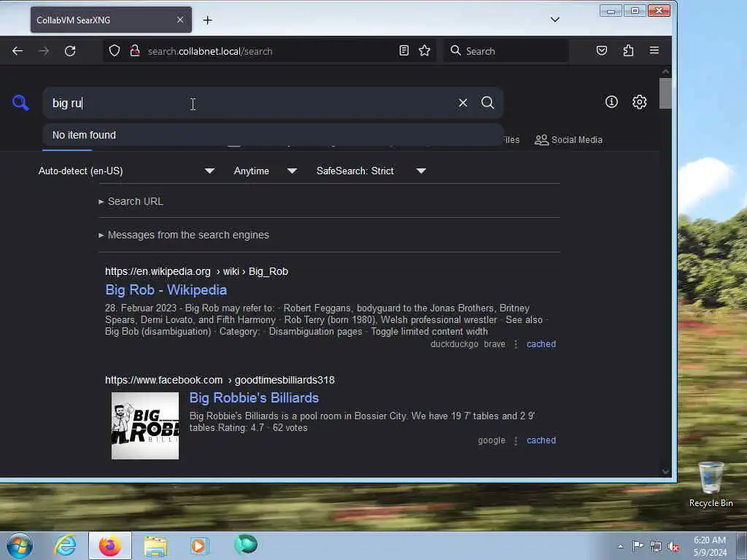747x560 pixels.
Task: Click the address bar URL
Action: click(210, 51)
